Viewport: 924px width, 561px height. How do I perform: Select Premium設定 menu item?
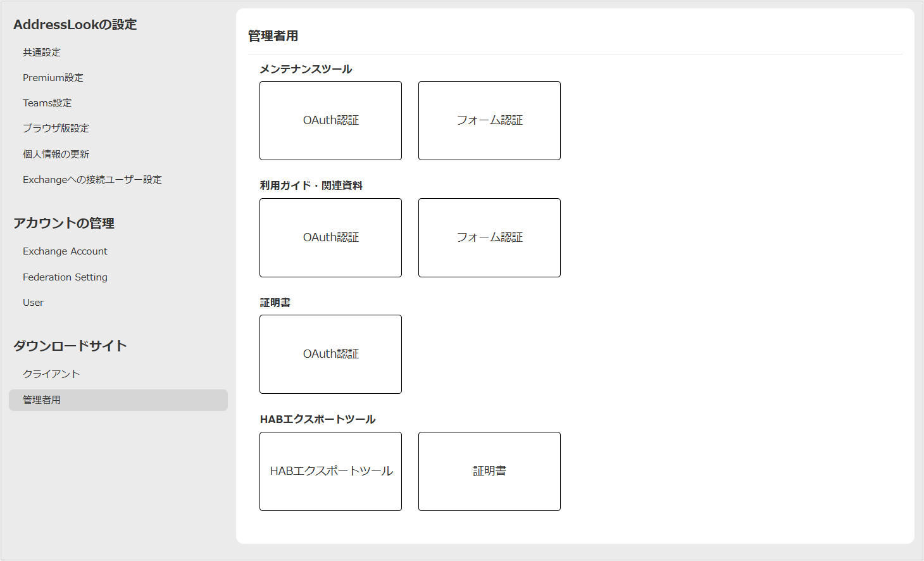click(53, 78)
